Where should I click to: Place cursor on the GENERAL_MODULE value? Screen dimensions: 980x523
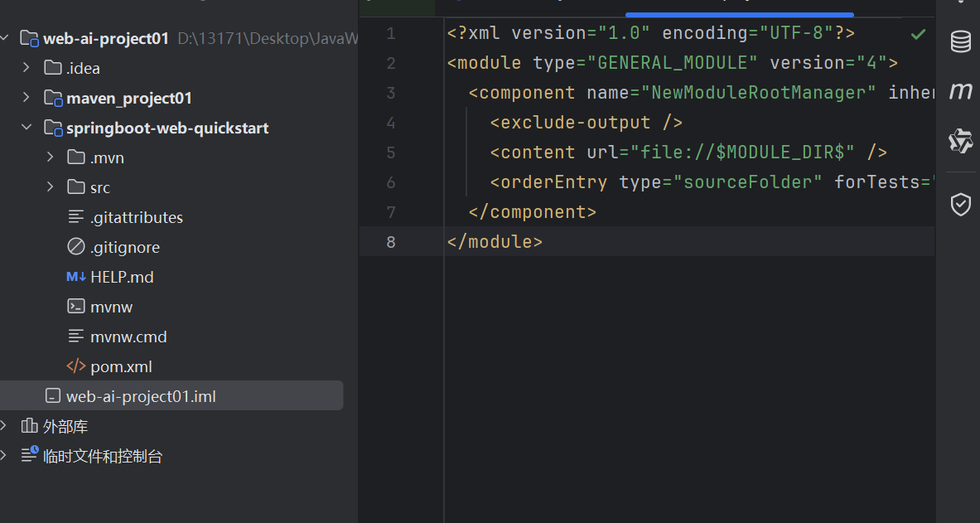click(673, 62)
